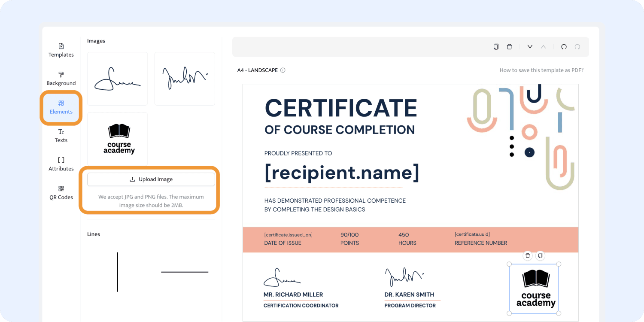Viewport: 644px width, 322px height.
Task: Click the top-left resize handle of selected logo
Action: click(509, 264)
